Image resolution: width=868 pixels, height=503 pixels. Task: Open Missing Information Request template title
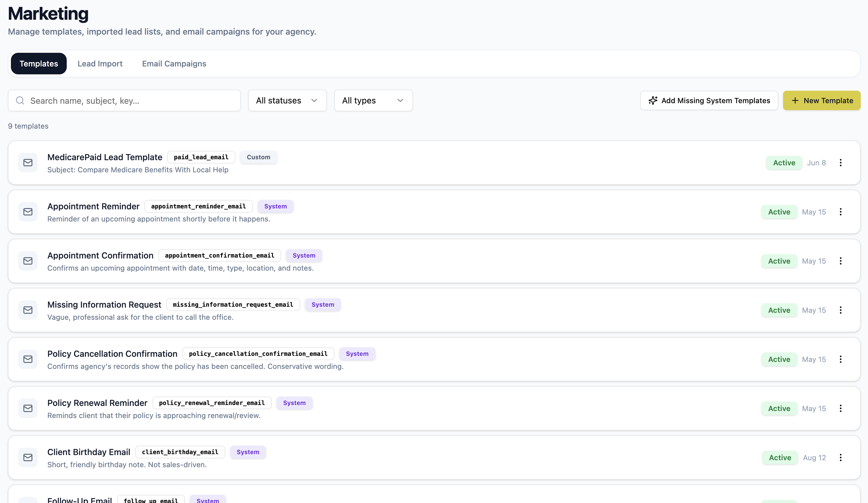coord(104,305)
